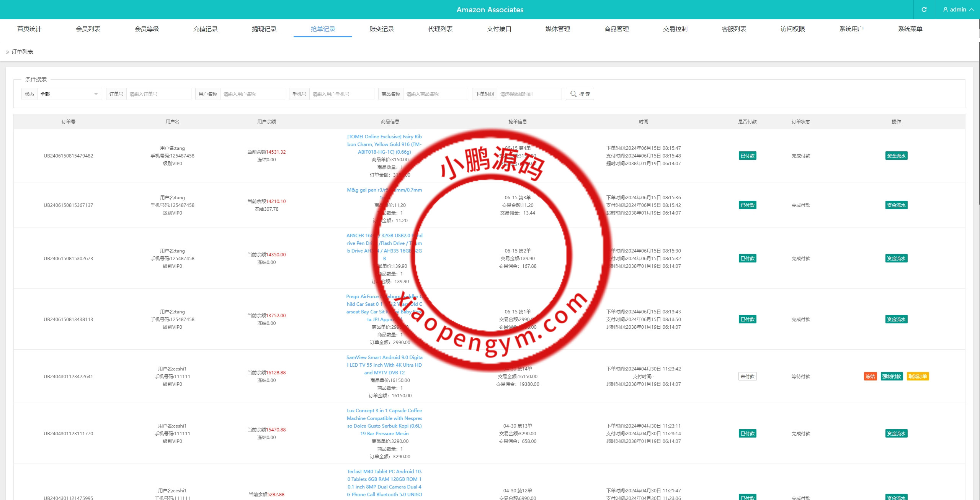This screenshot has width=980, height=500.
Task: Click the admin user icon
Action: tap(945, 10)
